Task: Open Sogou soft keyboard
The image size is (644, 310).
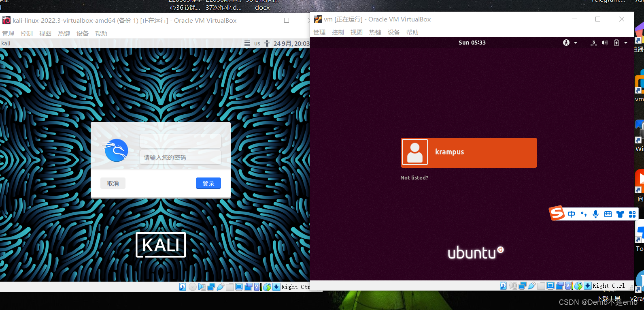Action: (x=608, y=214)
